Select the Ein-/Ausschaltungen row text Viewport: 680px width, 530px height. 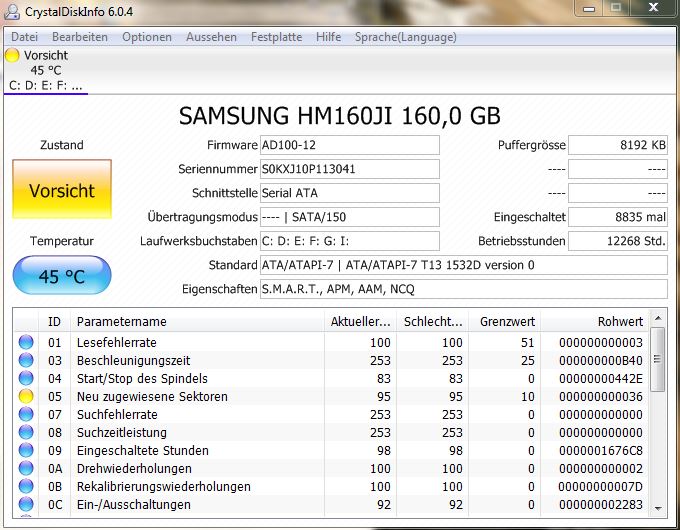(134, 505)
